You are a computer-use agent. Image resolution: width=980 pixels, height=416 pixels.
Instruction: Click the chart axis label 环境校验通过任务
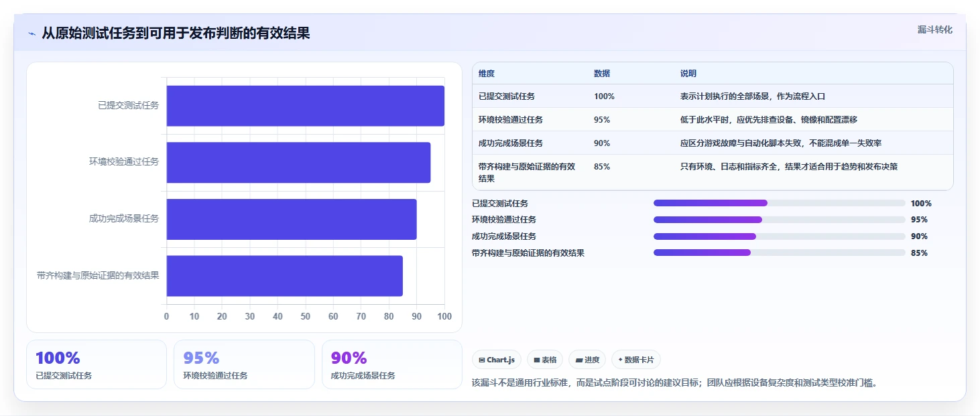[x=124, y=161]
